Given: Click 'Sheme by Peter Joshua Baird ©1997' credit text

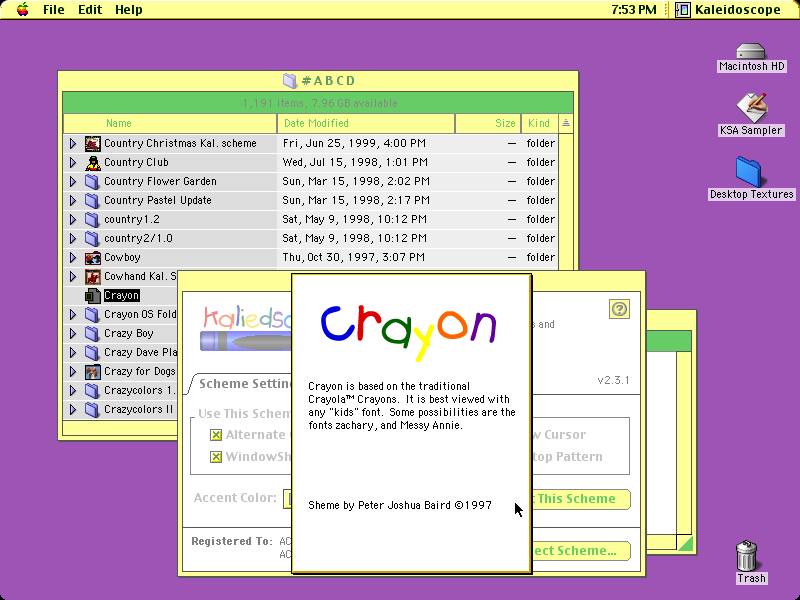Looking at the screenshot, I should click(x=400, y=505).
